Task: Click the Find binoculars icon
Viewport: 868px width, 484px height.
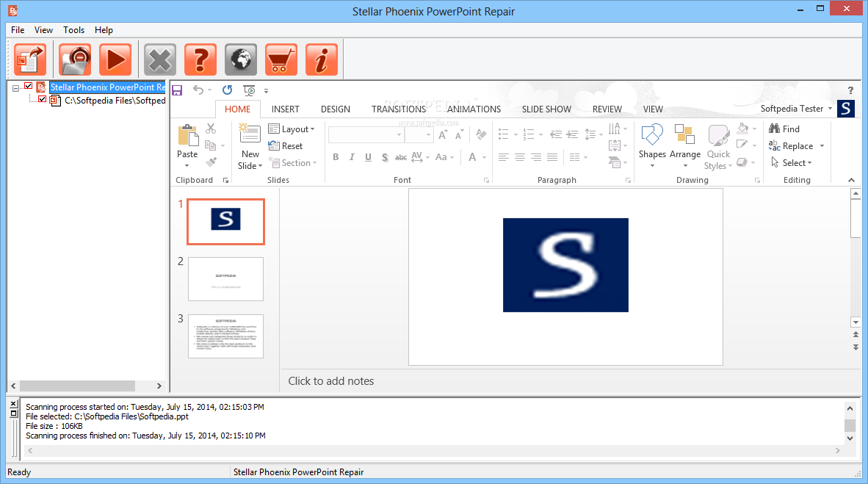Action: tap(775, 129)
